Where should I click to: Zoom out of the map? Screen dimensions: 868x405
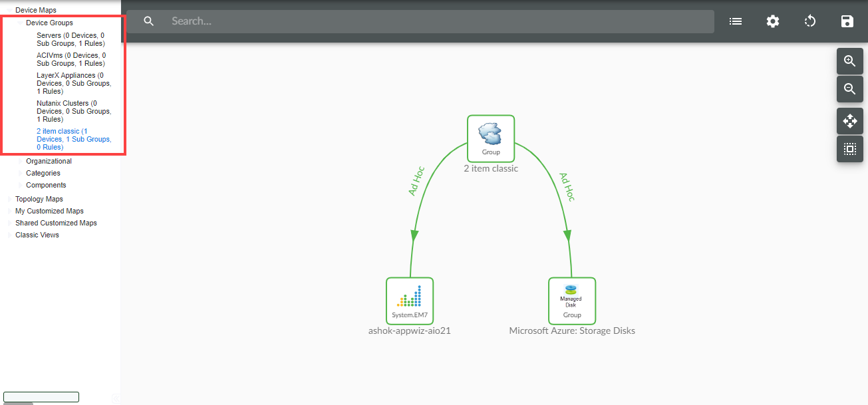(849, 89)
